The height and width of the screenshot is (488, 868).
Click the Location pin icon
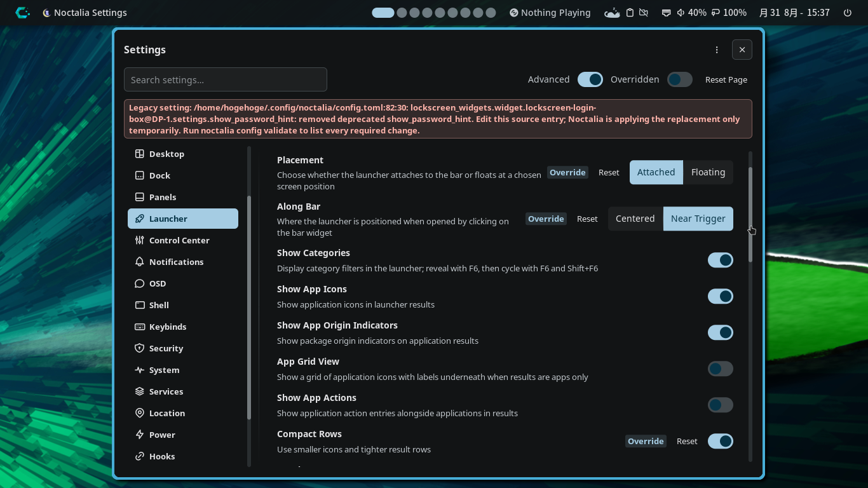pos(140,413)
